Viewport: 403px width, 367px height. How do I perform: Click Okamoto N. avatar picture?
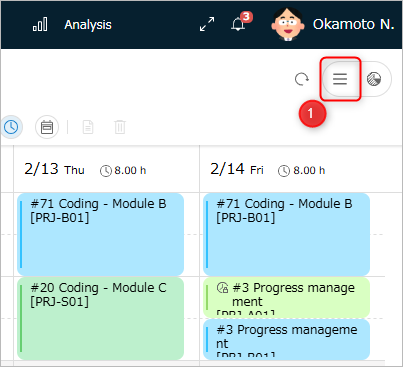pyautogui.click(x=288, y=24)
